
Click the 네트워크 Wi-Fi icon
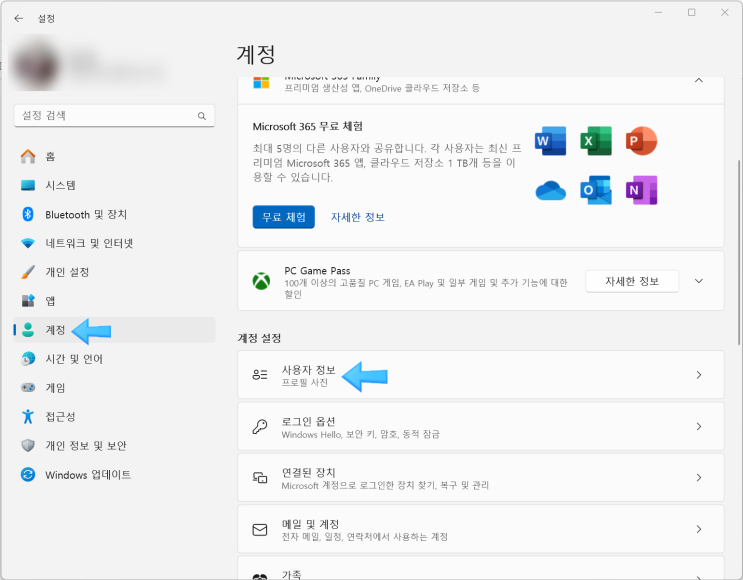(x=28, y=244)
